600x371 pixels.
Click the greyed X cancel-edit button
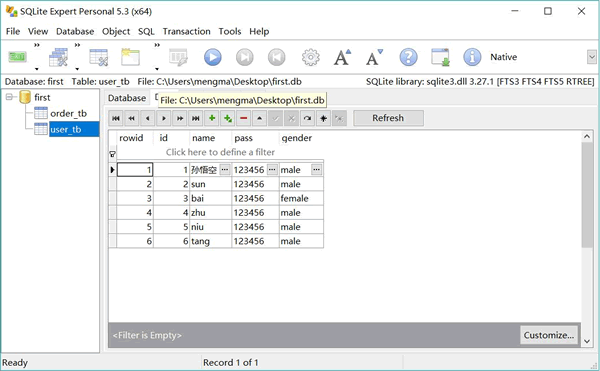(292, 118)
